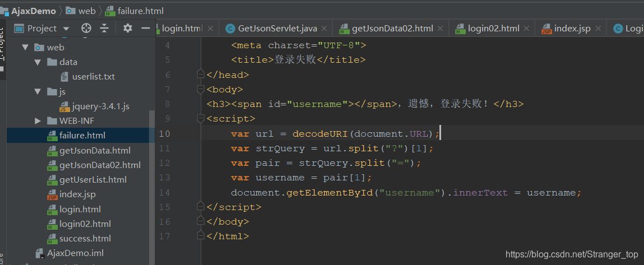Select failure.html in project tree
Screen dimensions: 644x265
tap(82, 136)
